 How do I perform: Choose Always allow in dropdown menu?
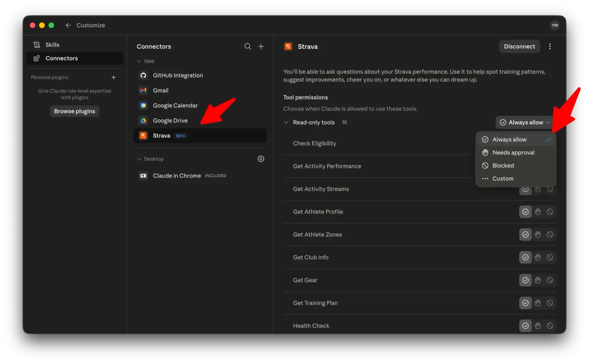516,139
